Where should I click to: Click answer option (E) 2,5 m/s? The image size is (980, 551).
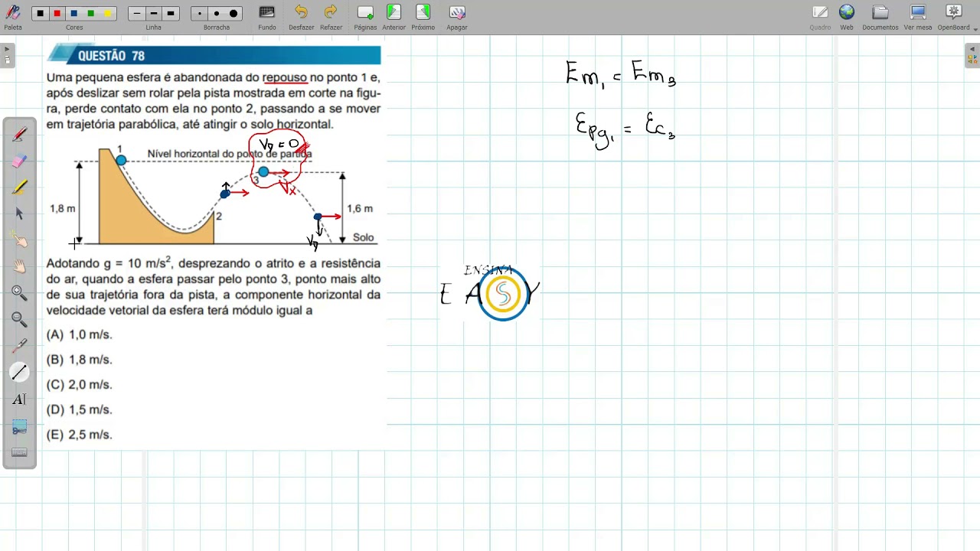tap(79, 435)
